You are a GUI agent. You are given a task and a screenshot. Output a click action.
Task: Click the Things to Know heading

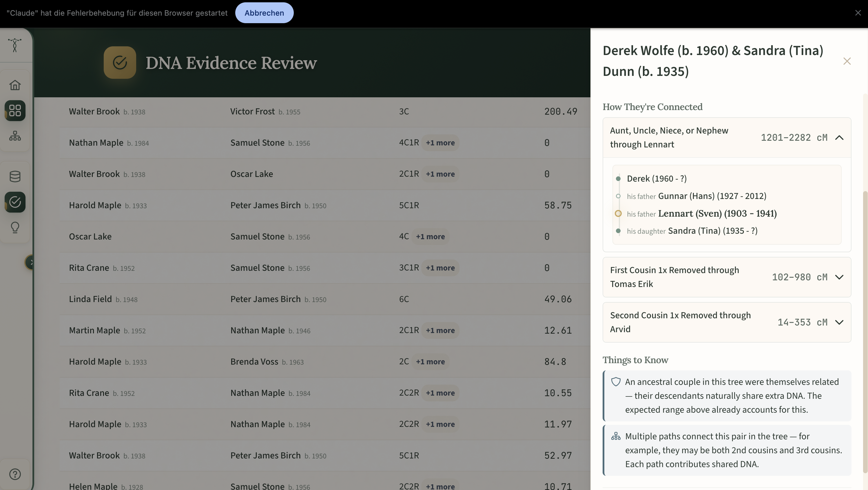(635, 360)
